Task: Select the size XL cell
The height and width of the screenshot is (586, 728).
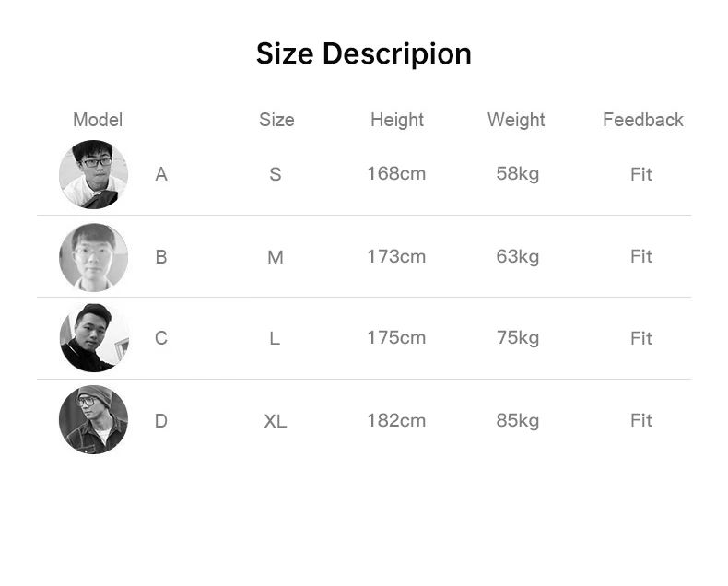Action: pos(276,421)
